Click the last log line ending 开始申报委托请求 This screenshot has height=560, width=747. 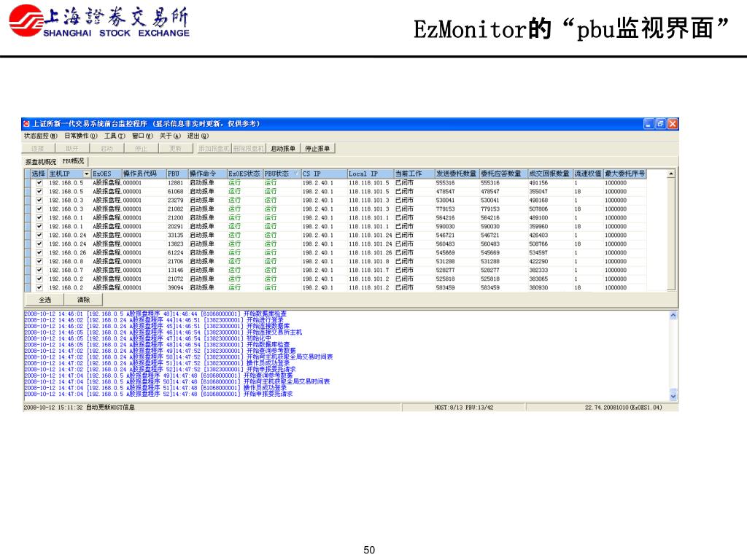coord(158,394)
